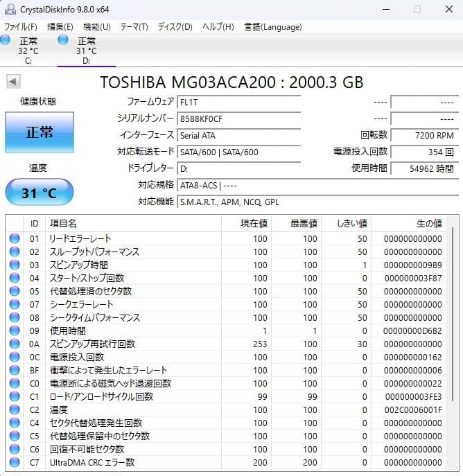Image resolution: width=463 pixels, height=476 pixels.
Task: Click the power on hours field 54962 時間
Action: click(x=424, y=168)
